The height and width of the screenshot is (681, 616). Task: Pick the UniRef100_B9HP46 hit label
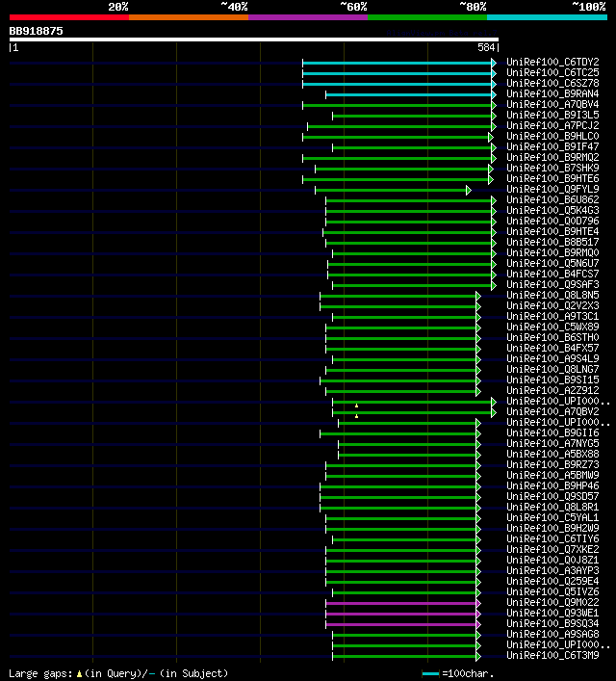(552, 486)
